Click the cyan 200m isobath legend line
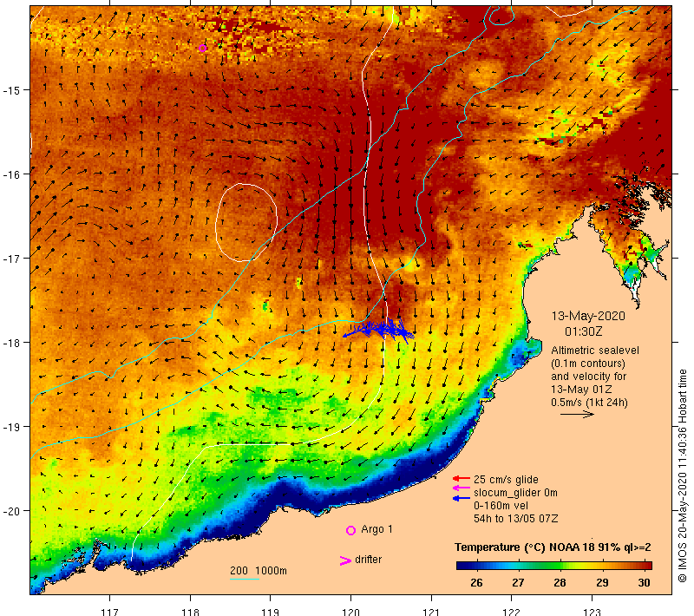694x616 pixels. pos(245,579)
